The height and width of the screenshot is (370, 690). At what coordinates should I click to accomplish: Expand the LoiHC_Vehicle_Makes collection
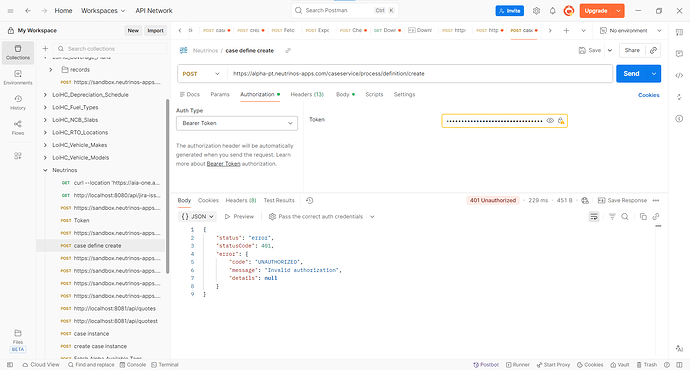[45, 145]
